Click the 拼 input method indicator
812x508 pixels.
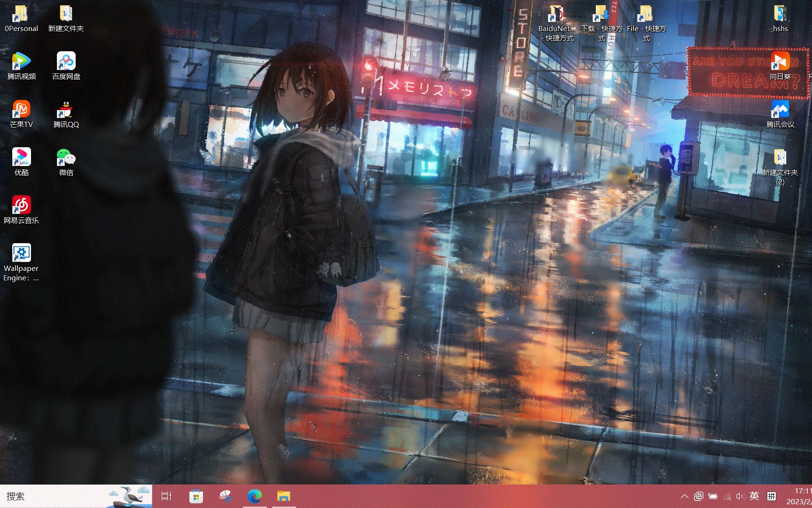[772, 496]
